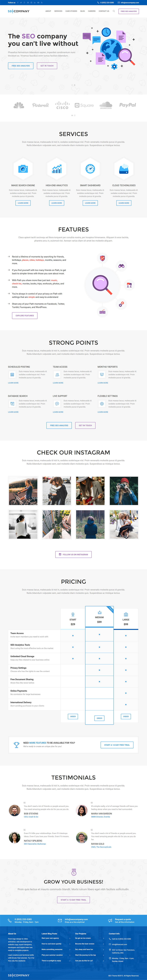Open the 'Start your own agency' blog post link
The height and width of the screenshot is (980, 147).
50,938
